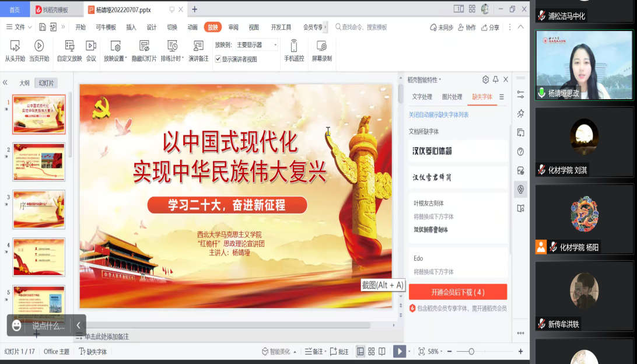Start slideshow from current slide (当页开始)
Viewport: 637px width, 364px height.
pyautogui.click(x=39, y=51)
